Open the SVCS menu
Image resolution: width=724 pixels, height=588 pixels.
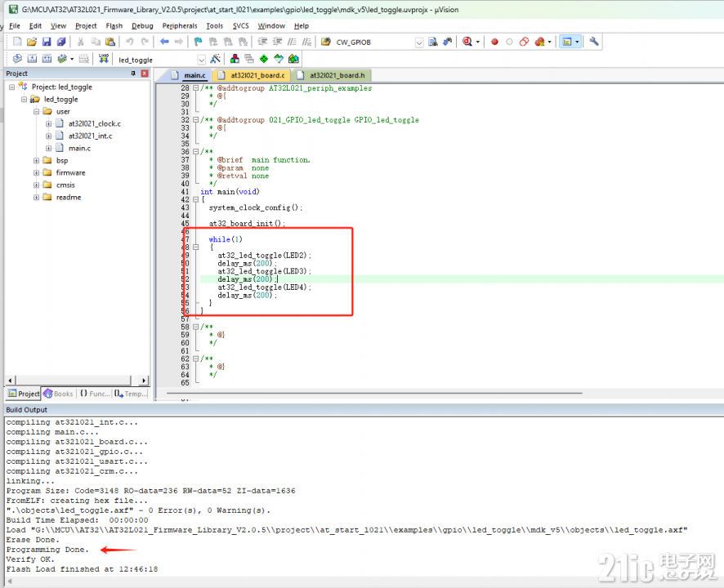[240, 26]
